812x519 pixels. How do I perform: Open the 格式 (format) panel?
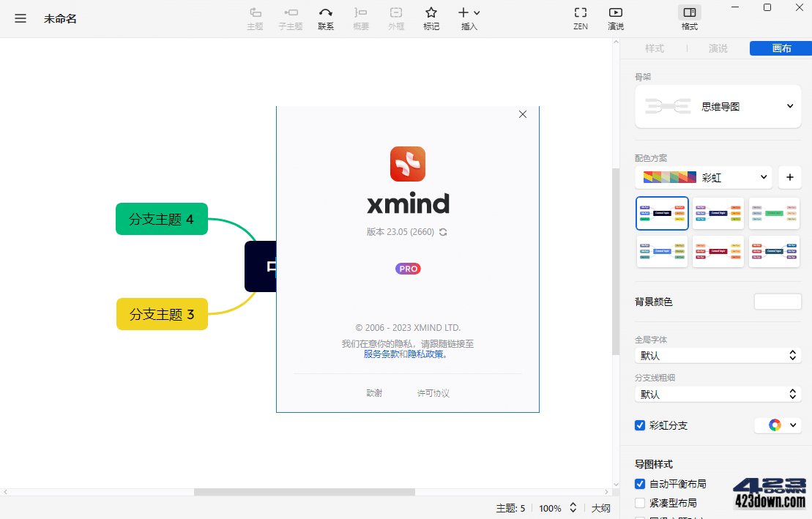[x=689, y=18]
